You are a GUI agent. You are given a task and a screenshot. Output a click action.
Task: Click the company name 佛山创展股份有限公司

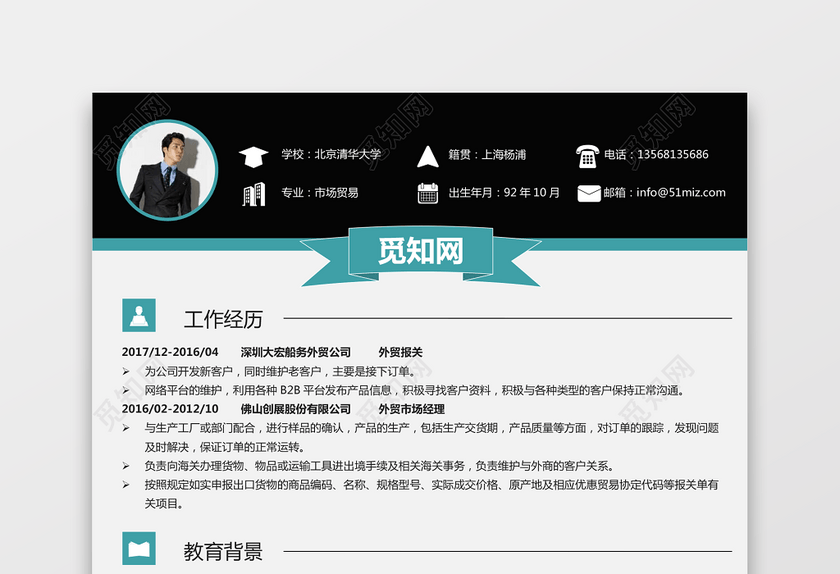(296, 409)
